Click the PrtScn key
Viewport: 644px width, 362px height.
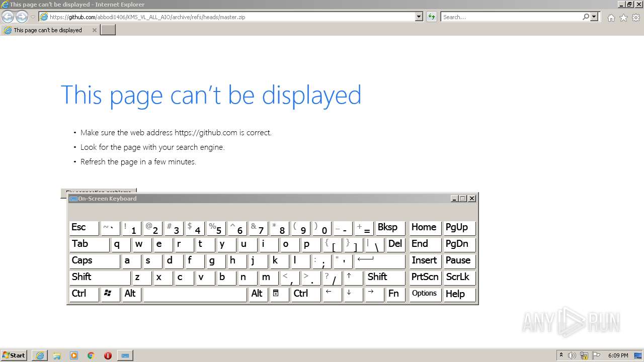[x=425, y=277]
